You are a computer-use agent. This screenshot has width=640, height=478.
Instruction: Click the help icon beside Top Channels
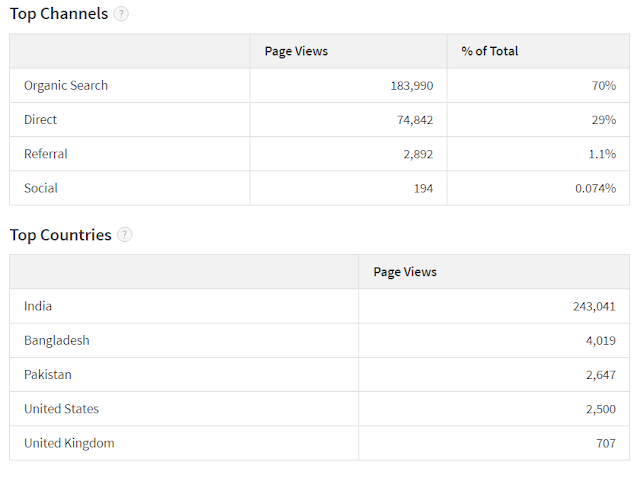[x=121, y=14]
